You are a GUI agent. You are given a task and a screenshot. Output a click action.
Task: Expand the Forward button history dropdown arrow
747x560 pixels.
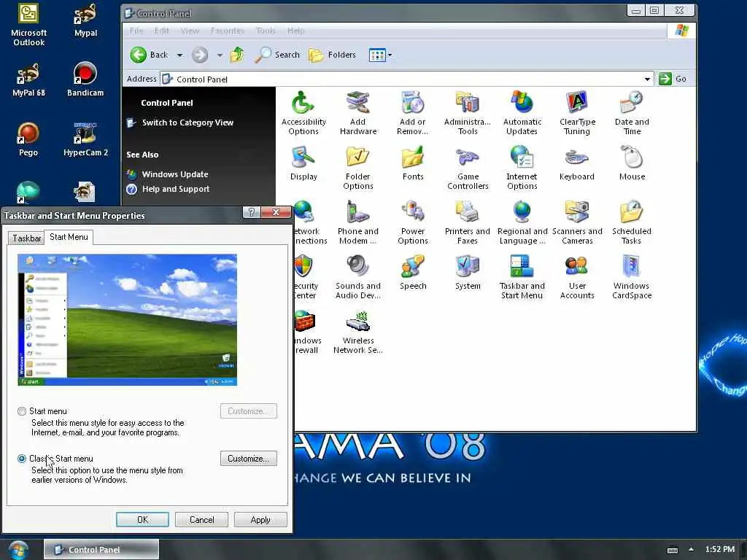pyautogui.click(x=220, y=55)
